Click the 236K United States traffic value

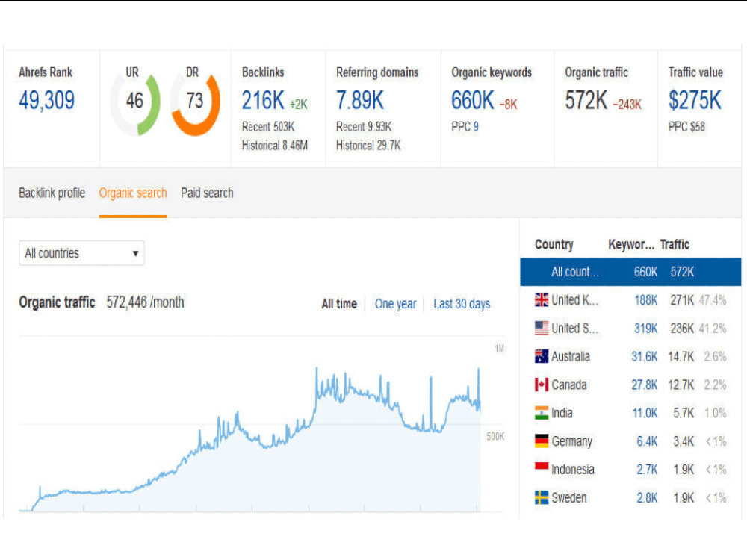tap(682, 328)
